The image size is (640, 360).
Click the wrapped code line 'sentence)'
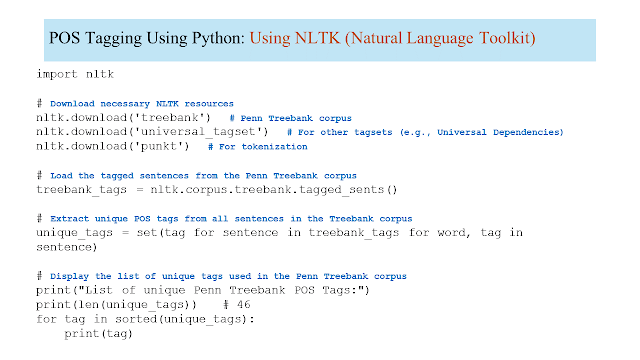pos(67,247)
